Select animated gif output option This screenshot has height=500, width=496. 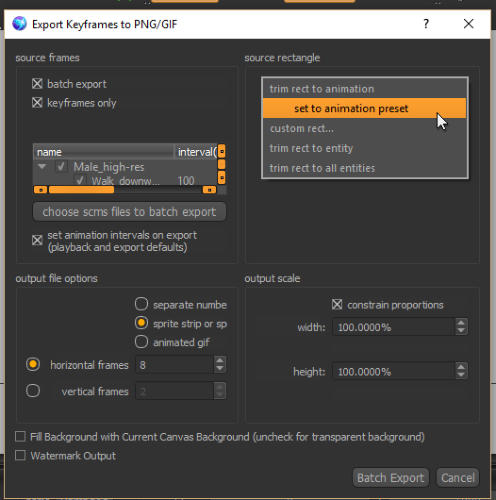(141, 342)
